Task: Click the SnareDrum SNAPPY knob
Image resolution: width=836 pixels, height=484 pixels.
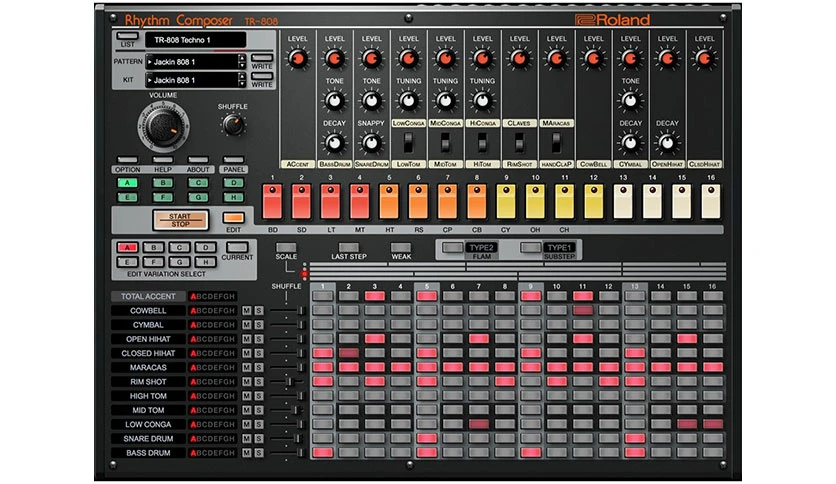Action: [371, 143]
